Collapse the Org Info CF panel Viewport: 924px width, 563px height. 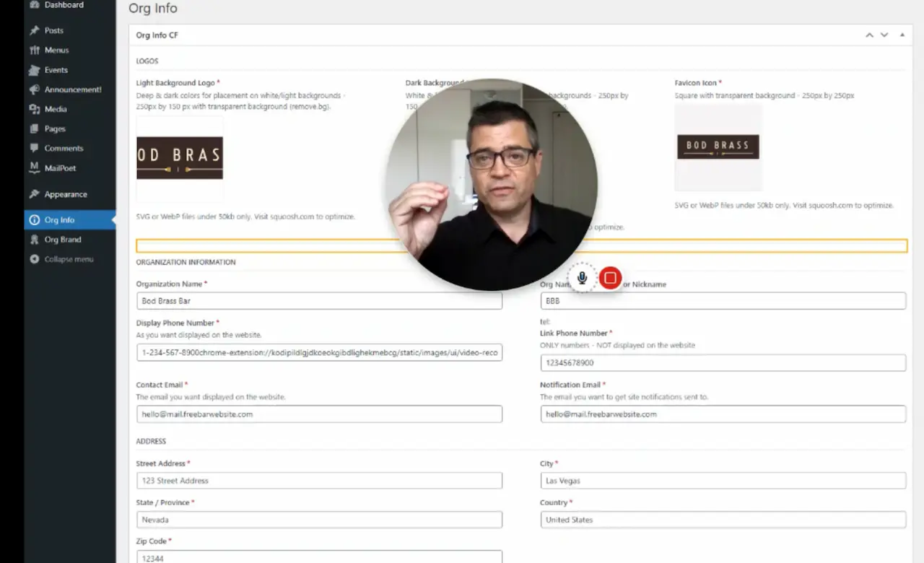pos(902,35)
